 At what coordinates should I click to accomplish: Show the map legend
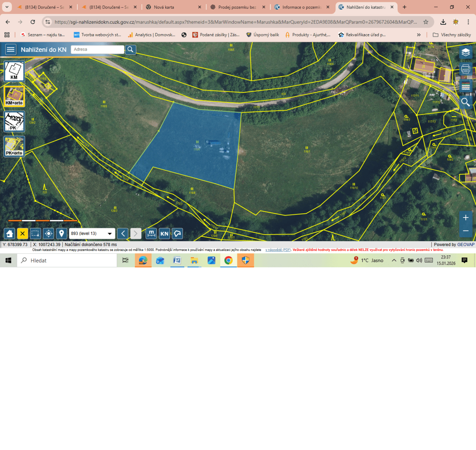click(x=465, y=86)
